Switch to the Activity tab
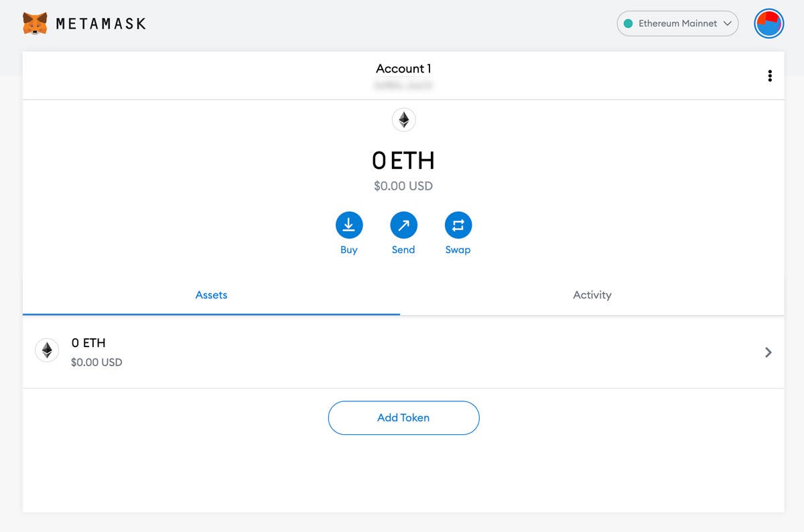 (592, 295)
